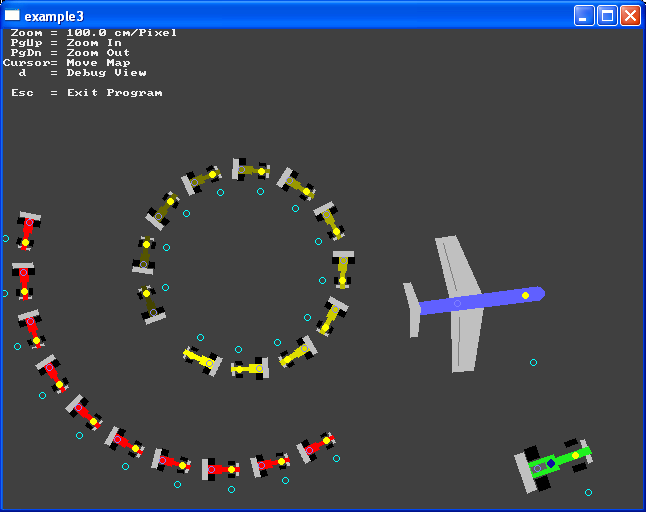
Task: Select the last red car nearest the airplane
Action: (317, 446)
